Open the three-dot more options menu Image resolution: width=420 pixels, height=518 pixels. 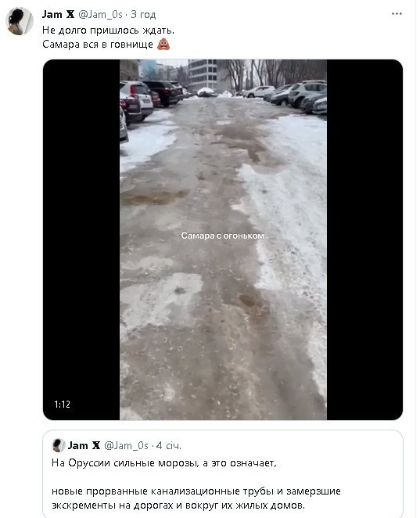(397, 14)
